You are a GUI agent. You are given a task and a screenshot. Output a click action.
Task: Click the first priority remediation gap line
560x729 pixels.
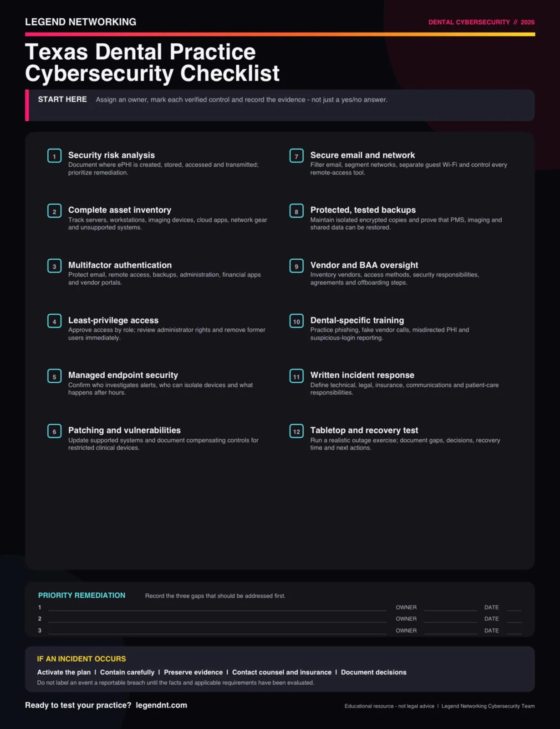pyautogui.click(x=218, y=608)
